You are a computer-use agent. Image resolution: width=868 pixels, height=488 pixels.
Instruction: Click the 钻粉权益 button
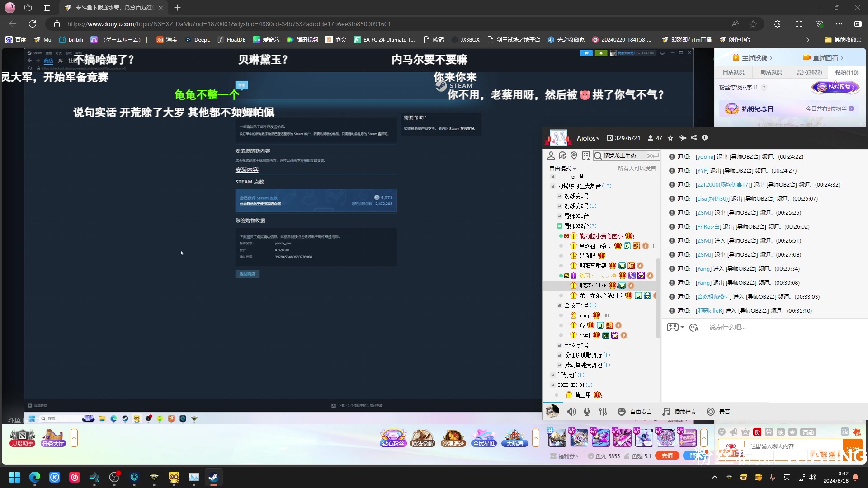click(x=836, y=87)
